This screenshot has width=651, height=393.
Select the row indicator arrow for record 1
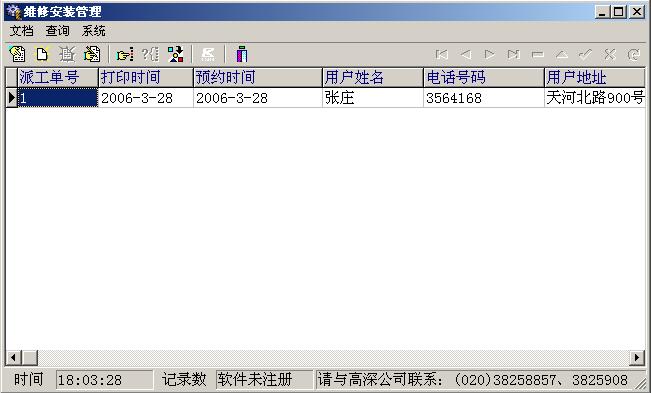tap(11, 98)
